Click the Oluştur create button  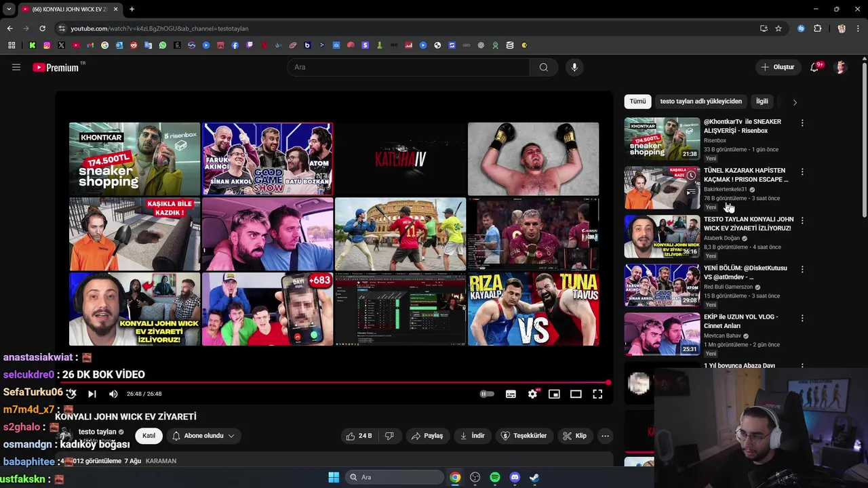tap(777, 67)
